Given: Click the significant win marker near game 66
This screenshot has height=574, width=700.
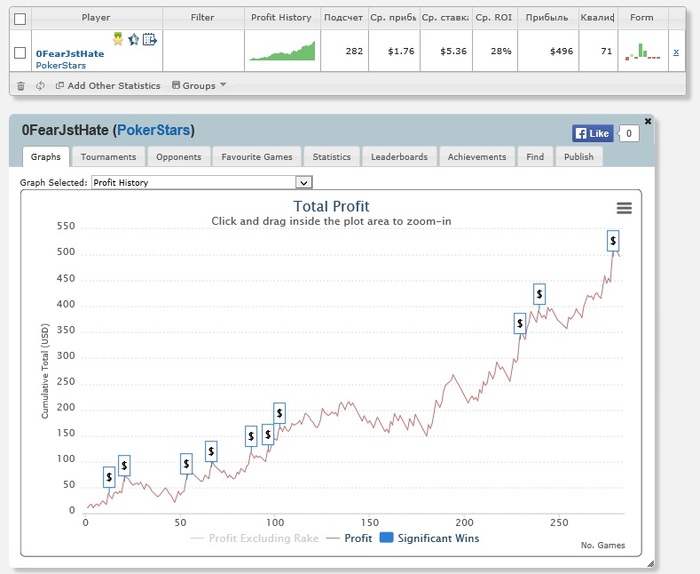Looking at the screenshot, I should tap(211, 451).
